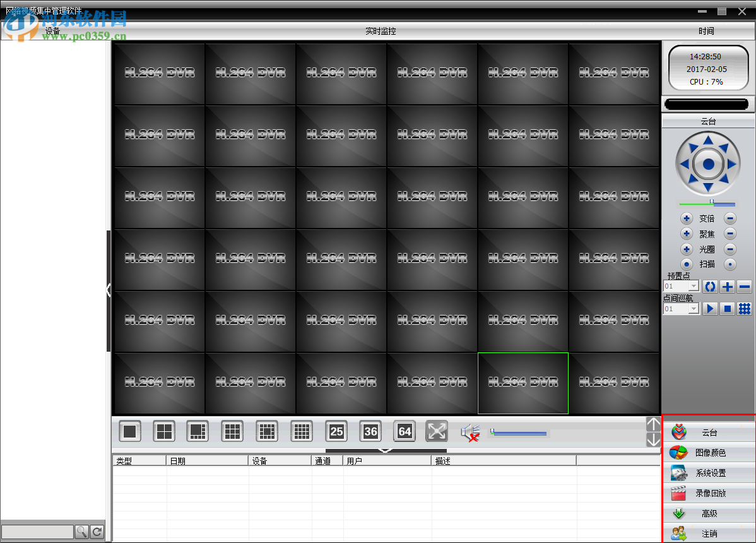Sort log by 设备 column
The width and height of the screenshot is (756, 543).
(280, 461)
